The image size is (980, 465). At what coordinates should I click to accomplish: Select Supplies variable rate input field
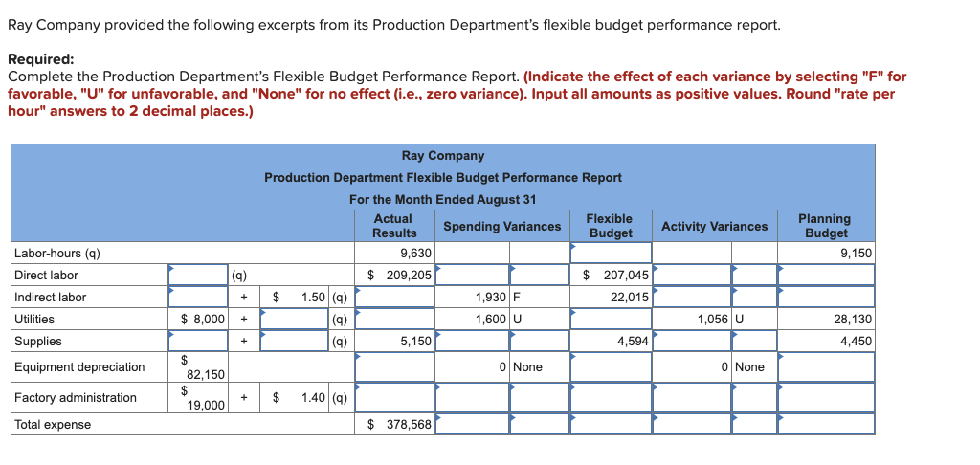pos(291,342)
